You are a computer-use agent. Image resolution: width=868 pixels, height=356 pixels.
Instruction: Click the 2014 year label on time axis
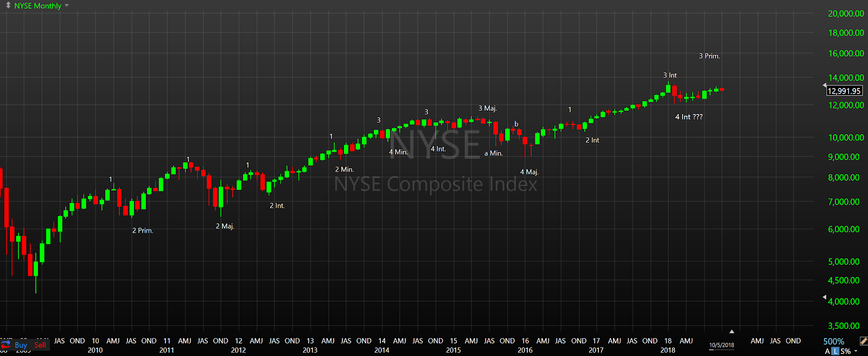pyautogui.click(x=381, y=350)
